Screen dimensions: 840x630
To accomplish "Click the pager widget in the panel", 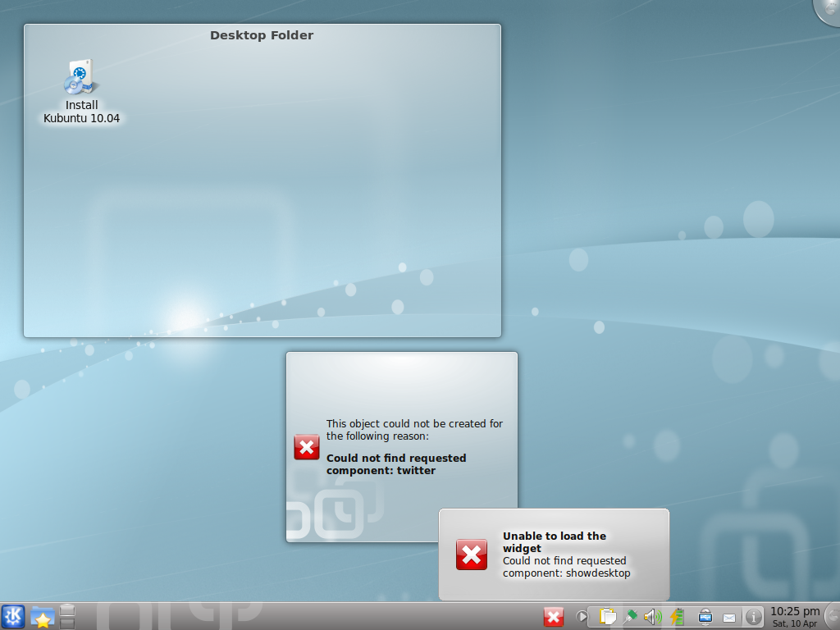I will pos(67,617).
